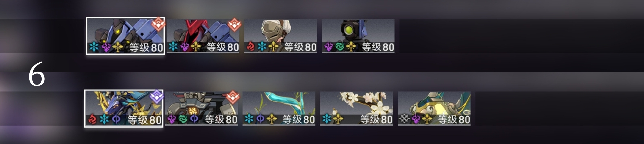Open the stone mech with glowing rune card
644x144 pixels.
pos(201,108)
